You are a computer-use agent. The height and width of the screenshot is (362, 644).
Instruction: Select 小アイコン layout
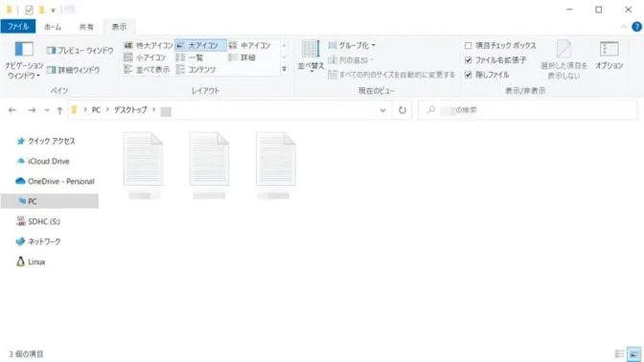click(145, 57)
